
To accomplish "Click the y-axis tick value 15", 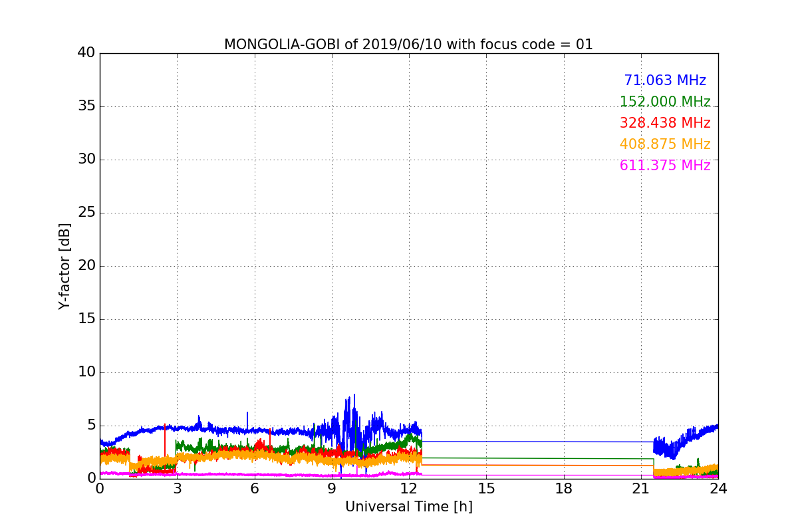I will pos(86,319).
